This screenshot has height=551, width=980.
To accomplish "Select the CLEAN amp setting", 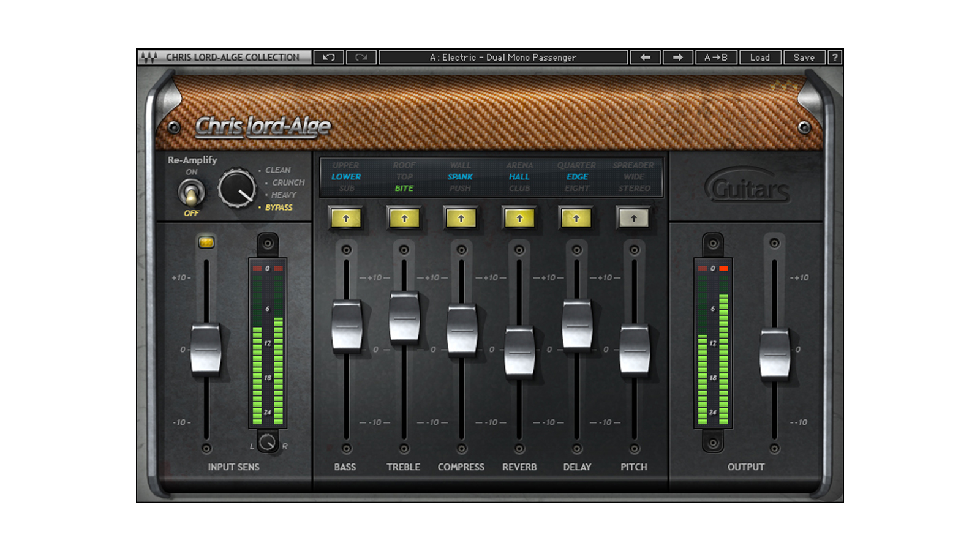I will coord(278,170).
